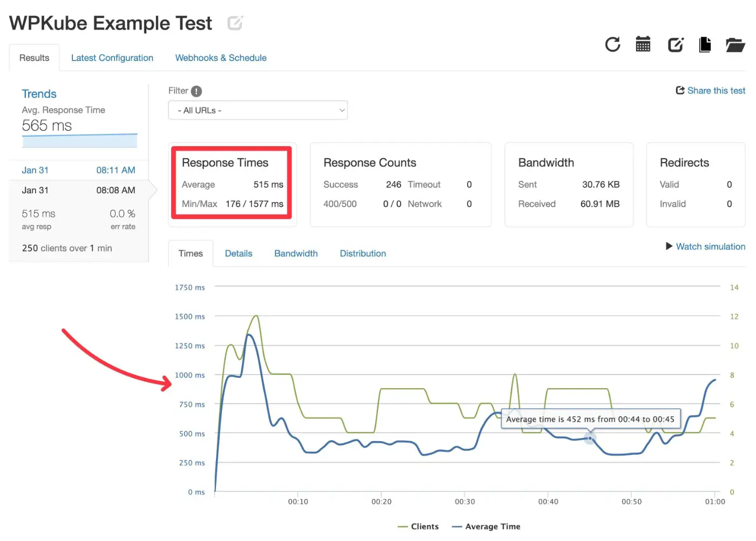Open the All URLs filter dropdown
The width and height of the screenshot is (756, 541).
[x=258, y=110]
